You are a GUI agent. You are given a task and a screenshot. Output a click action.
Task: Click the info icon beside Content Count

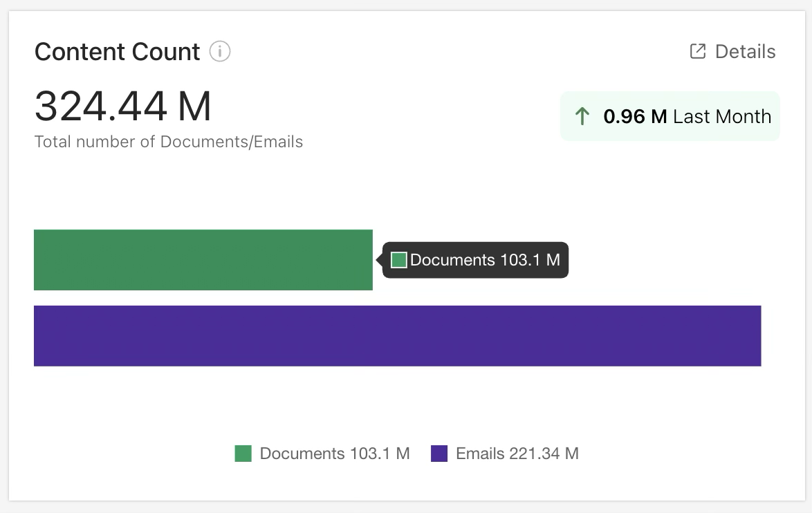pos(220,52)
